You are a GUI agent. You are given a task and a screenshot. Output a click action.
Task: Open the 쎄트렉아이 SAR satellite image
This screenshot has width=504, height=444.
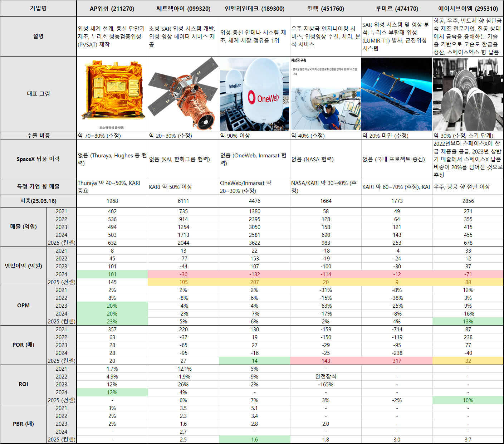[183, 94]
